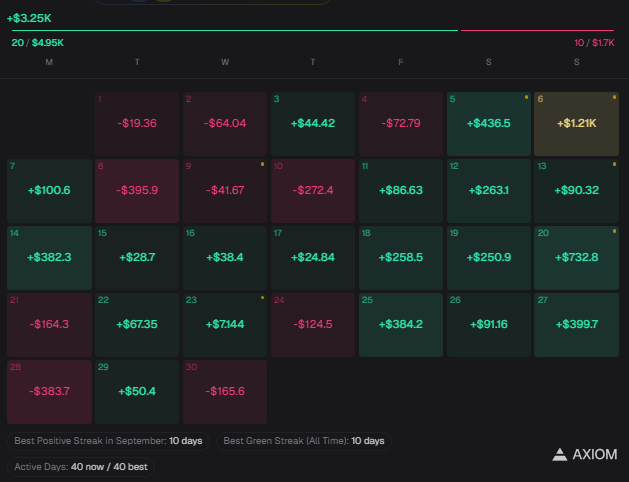Click the Best Green Streak (All Time) badge

pyautogui.click(x=304, y=441)
